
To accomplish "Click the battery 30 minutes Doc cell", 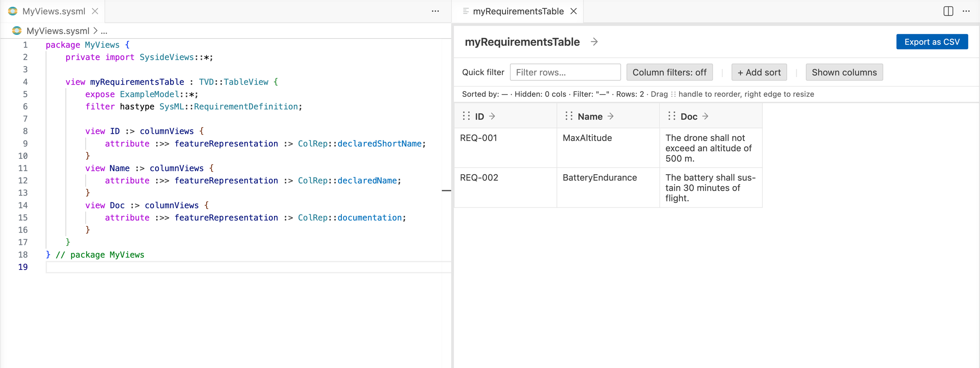I will point(710,187).
